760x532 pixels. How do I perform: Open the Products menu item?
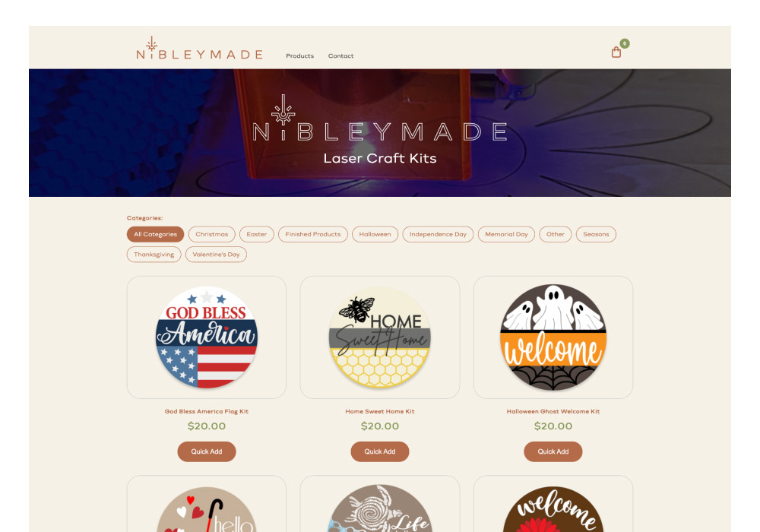[x=299, y=55]
